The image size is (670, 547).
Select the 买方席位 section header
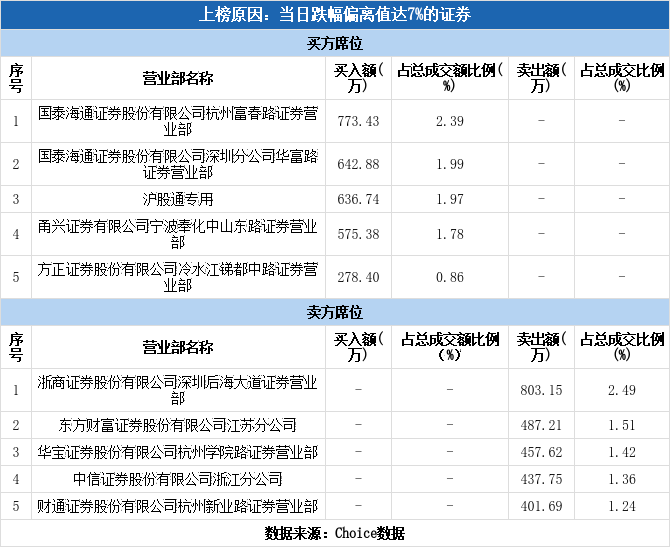coord(335,44)
